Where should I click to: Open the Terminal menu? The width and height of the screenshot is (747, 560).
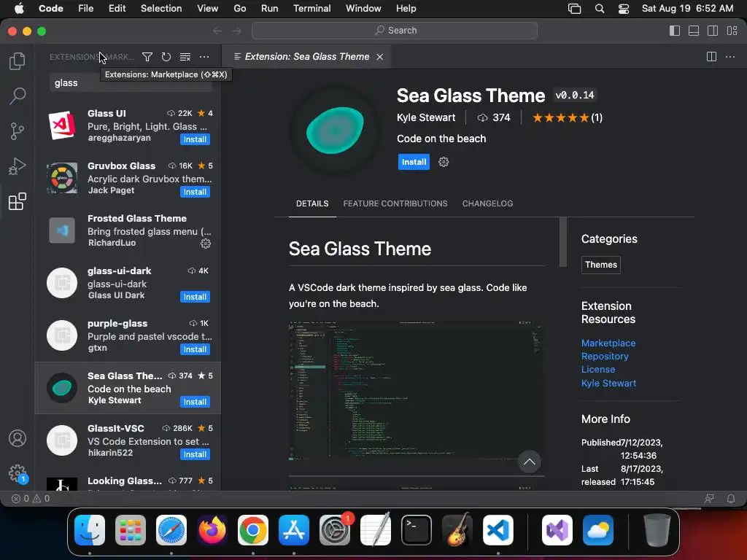(311, 9)
